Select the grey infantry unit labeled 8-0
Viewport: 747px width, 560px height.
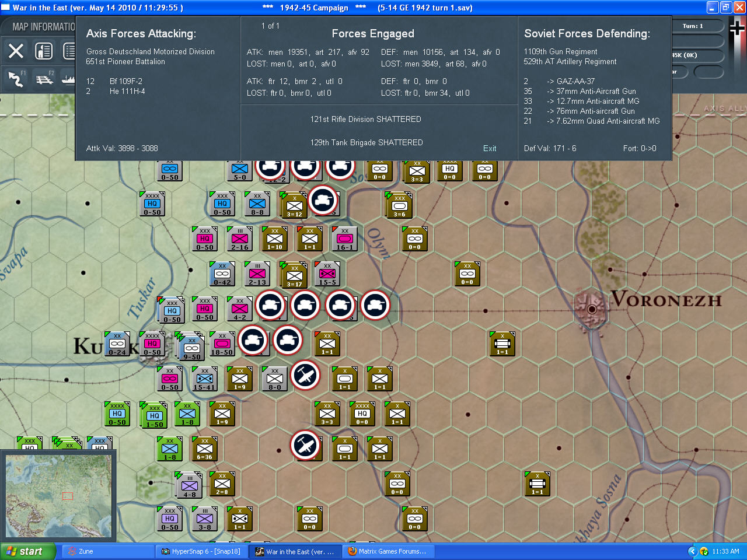[275, 379]
